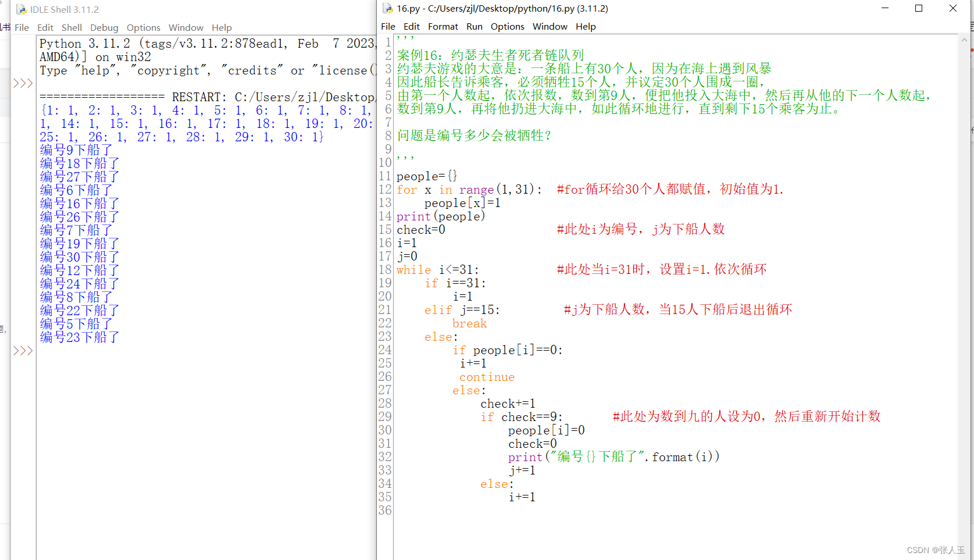Image resolution: width=974 pixels, height=560 pixels.
Task: Click the 'print(people)' code line
Action: tap(441, 216)
